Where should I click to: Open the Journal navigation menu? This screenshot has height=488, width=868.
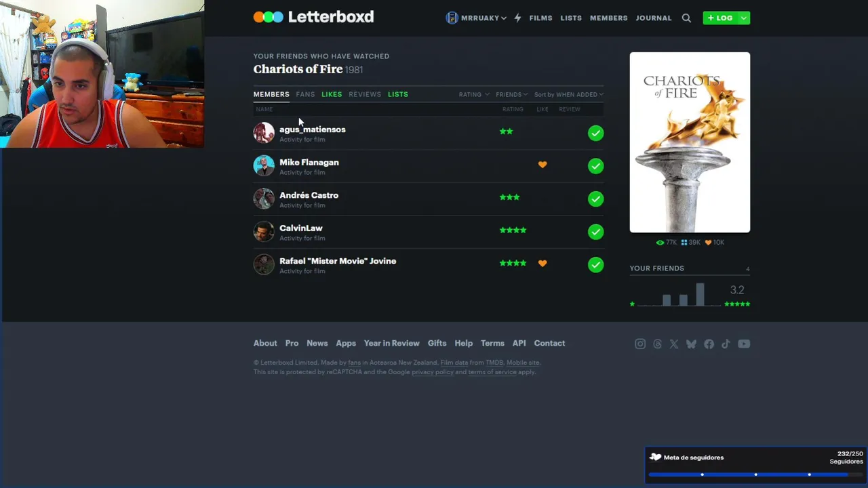pyautogui.click(x=654, y=18)
